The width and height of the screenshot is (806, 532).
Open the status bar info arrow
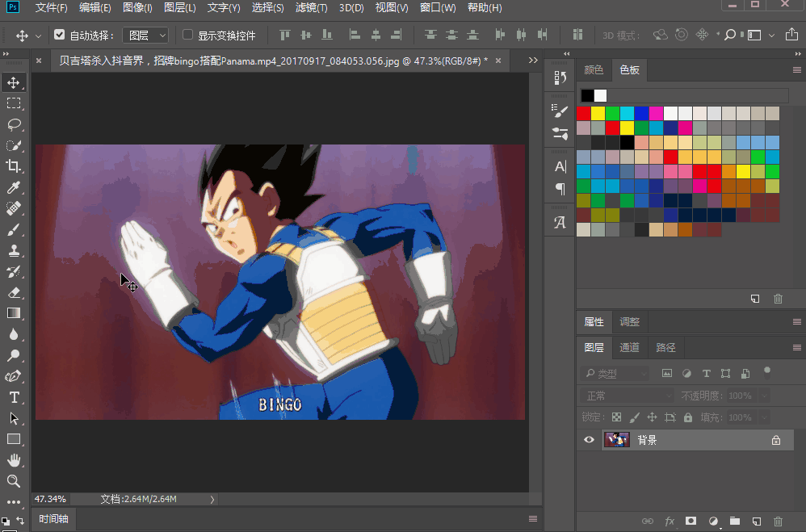[x=212, y=499]
